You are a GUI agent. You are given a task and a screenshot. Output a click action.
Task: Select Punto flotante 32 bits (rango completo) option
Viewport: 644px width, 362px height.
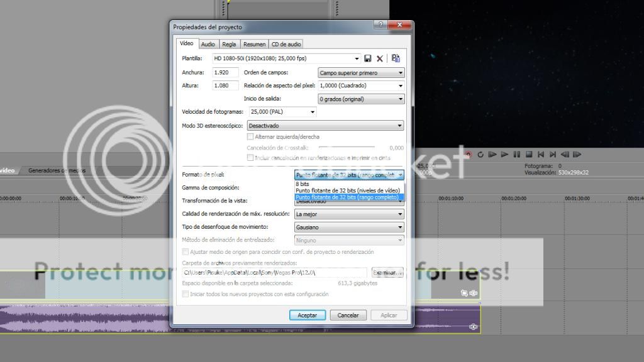[349, 197]
